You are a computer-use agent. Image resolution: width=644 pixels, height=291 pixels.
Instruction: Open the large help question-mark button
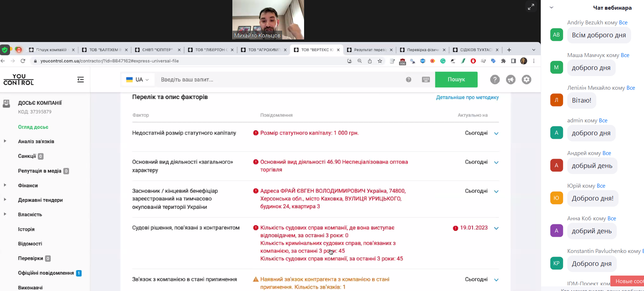click(x=495, y=80)
